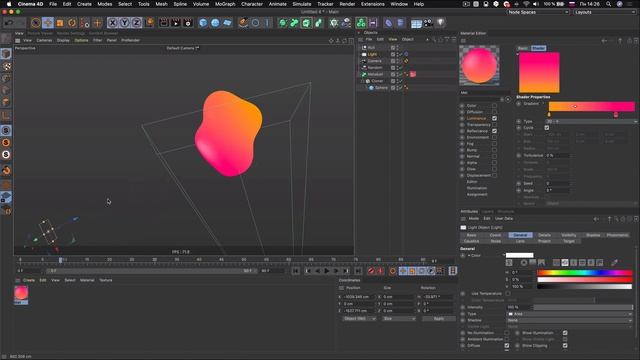Toggle the Diffuse checkbox in light settings
Image resolution: width=640 pixels, height=360 pixels.
pyautogui.click(x=507, y=346)
